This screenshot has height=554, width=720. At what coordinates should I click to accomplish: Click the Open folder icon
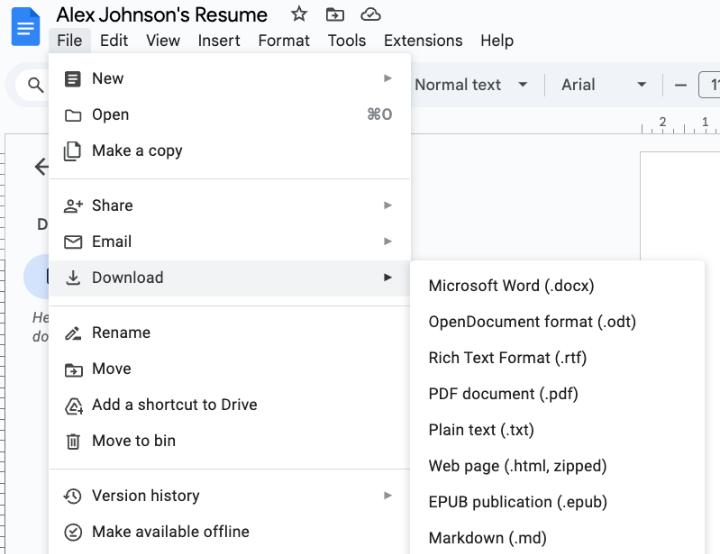(73, 115)
